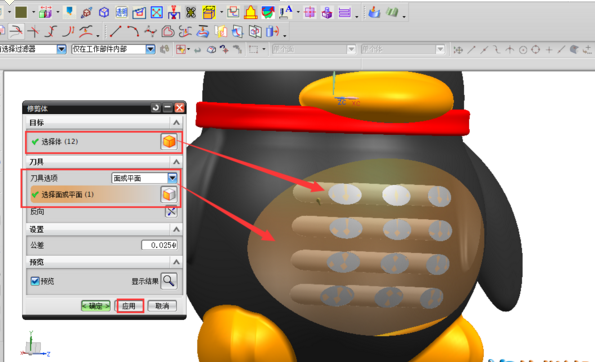Click the blue wireframe cube toolbar icon
This screenshot has width=595, height=362.
click(x=104, y=13)
